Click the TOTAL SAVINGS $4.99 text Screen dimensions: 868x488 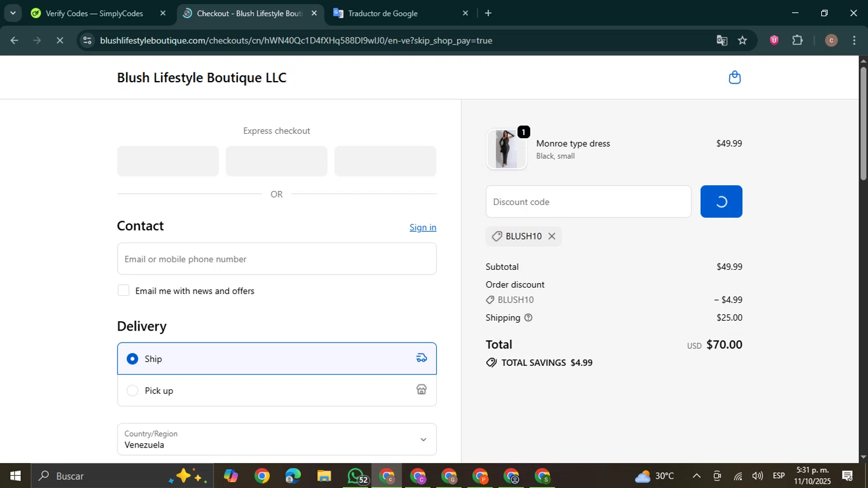pyautogui.click(x=547, y=363)
